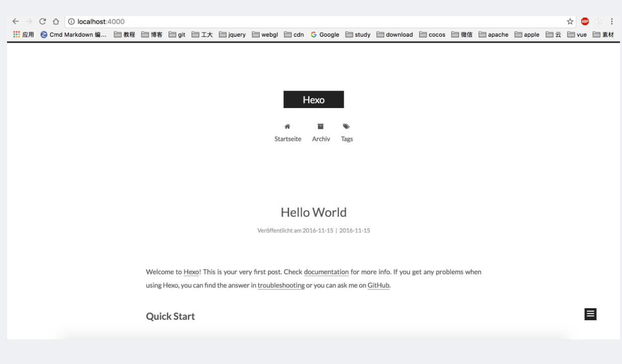This screenshot has width=622, height=364.
Task: Follow the documentation link
Action: pyautogui.click(x=326, y=272)
